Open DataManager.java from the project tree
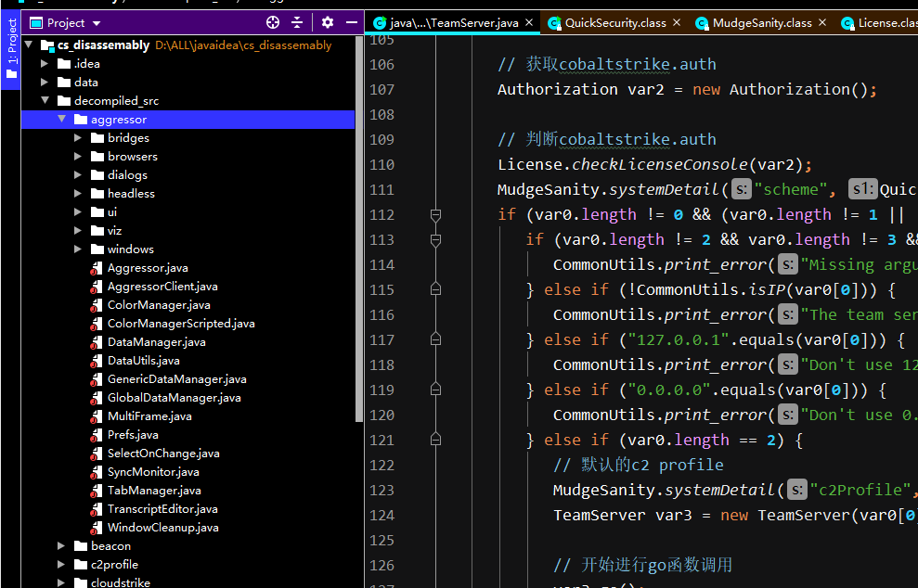 156,342
